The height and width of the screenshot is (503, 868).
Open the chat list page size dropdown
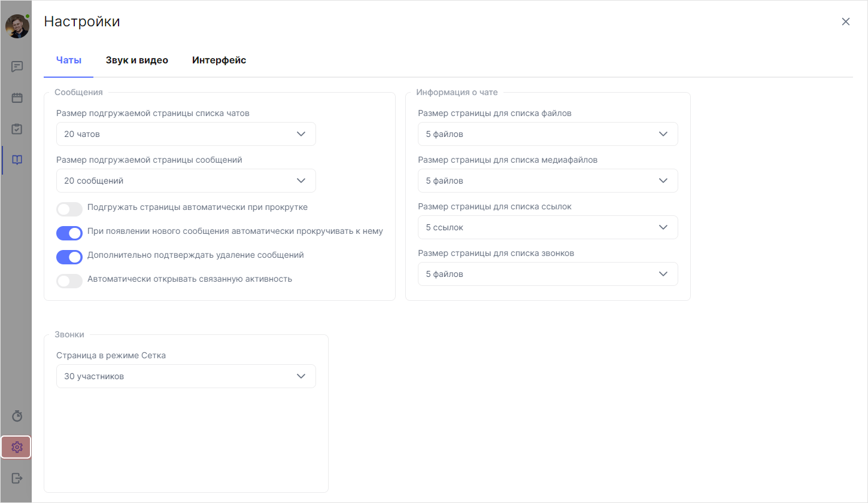tap(186, 133)
